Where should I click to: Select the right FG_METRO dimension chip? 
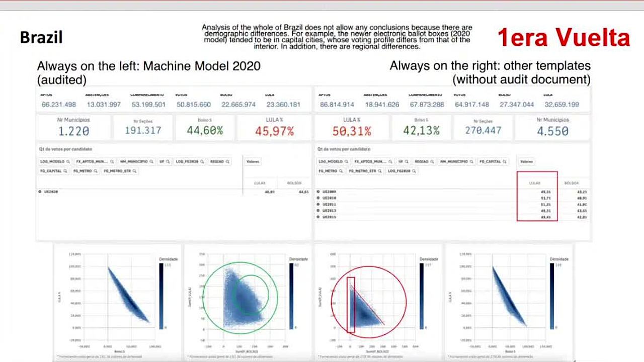(x=329, y=171)
